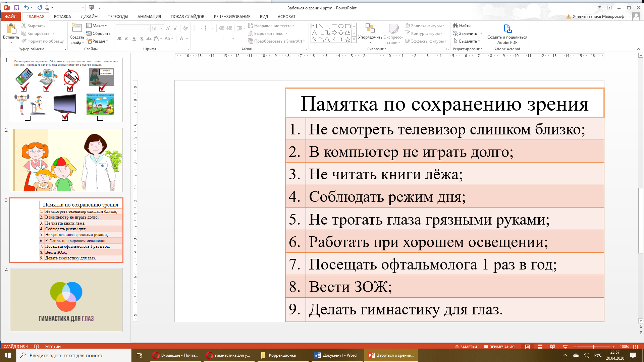The height and width of the screenshot is (362, 644).
Task: Expand the Выделить dropdown
Action: 468,41
